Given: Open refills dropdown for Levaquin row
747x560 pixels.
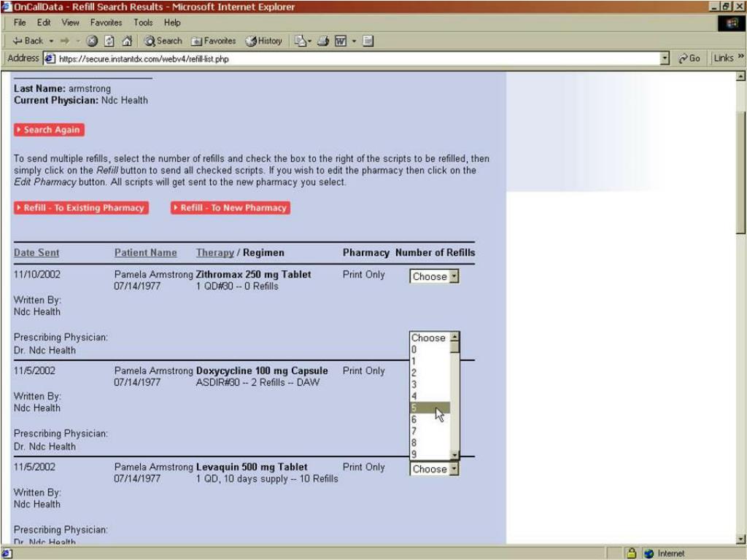Looking at the screenshot, I should [x=434, y=469].
